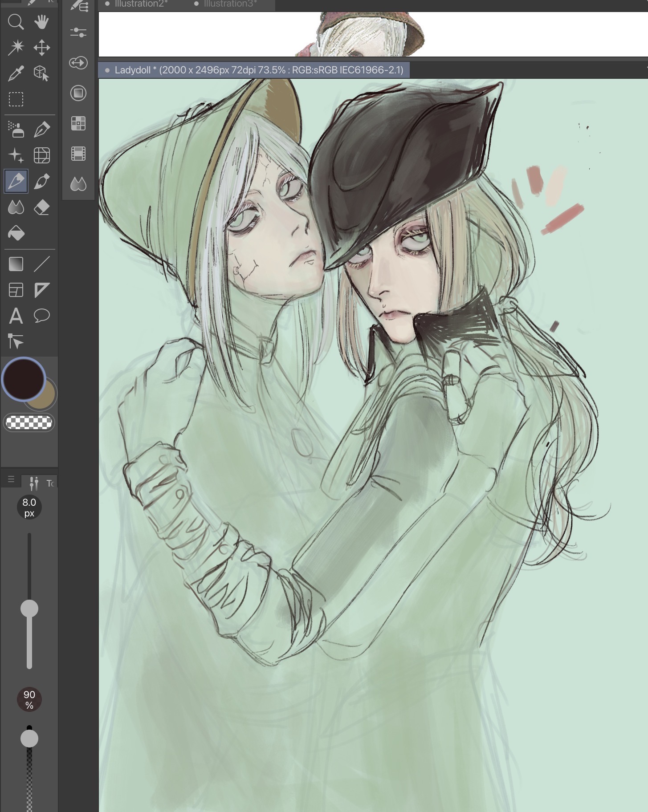
Task: Open the link-arrows palette icon in dock
Action: (x=78, y=63)
